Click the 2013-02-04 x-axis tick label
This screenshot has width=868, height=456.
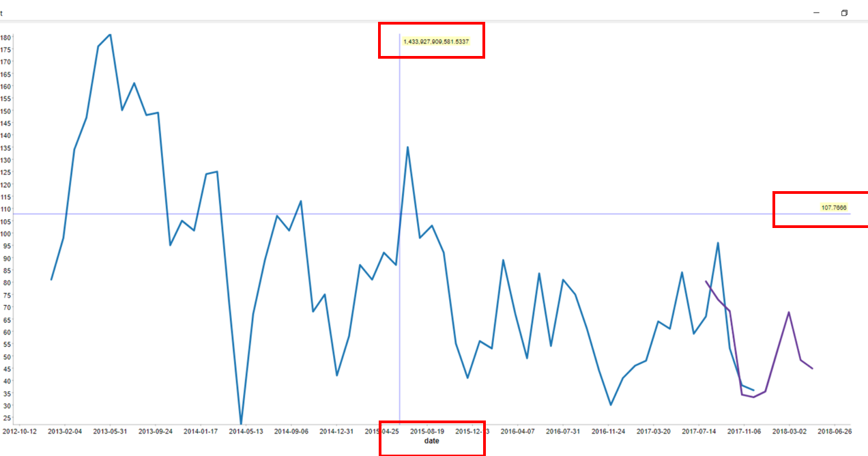[x=64, y=431]
